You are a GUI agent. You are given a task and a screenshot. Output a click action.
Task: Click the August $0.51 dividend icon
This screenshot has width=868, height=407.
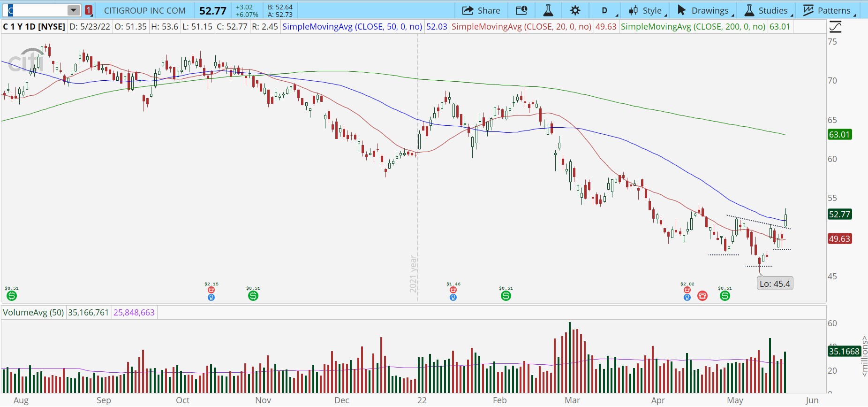[12, 296]
